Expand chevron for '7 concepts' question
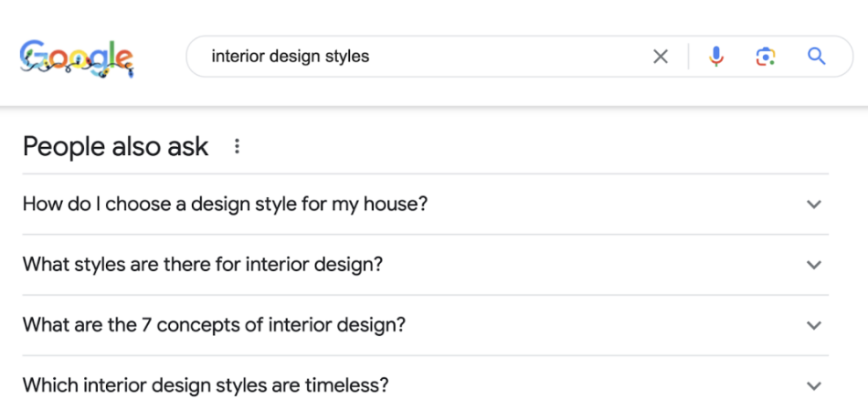The height and width of the screenshot is (410, 868). [814, 325]
